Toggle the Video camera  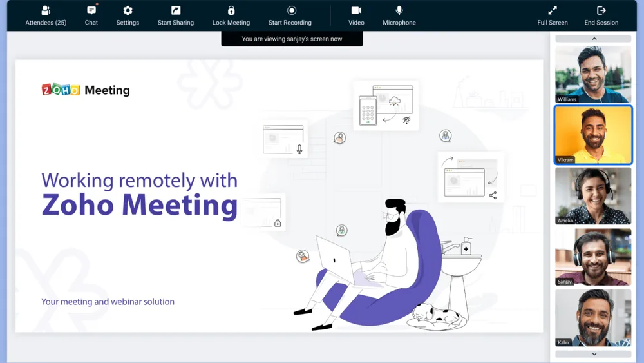pyautogui.click(x=356, y=15)
